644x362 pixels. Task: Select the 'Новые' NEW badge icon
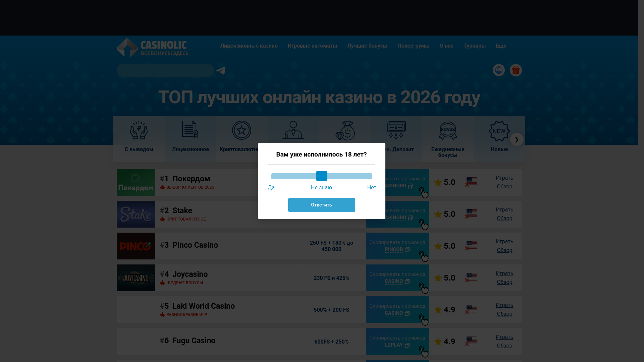[499, 131]
